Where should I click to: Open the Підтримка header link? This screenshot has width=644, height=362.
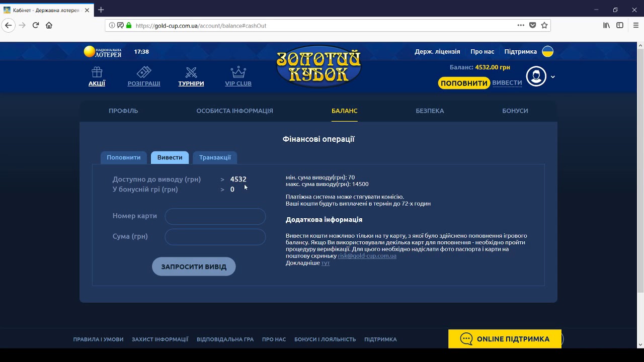click(x=521, y=51)
